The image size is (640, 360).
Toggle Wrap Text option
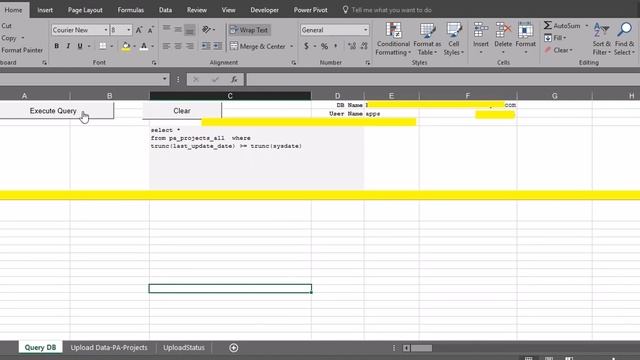click(249, 30)
